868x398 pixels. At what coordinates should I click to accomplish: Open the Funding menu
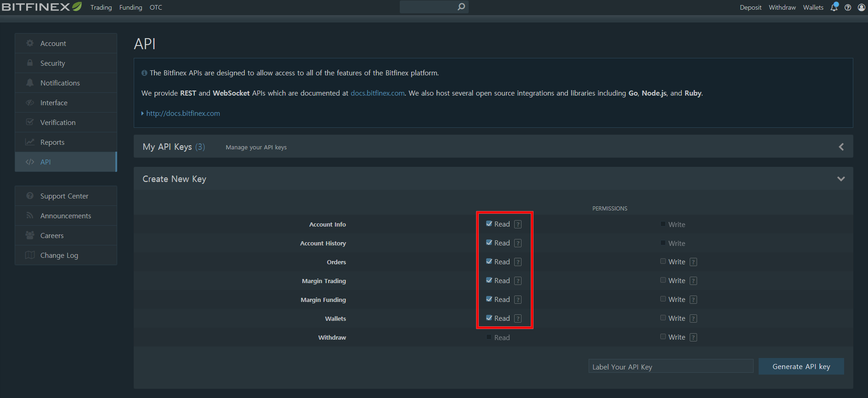[x=130, y=7]
